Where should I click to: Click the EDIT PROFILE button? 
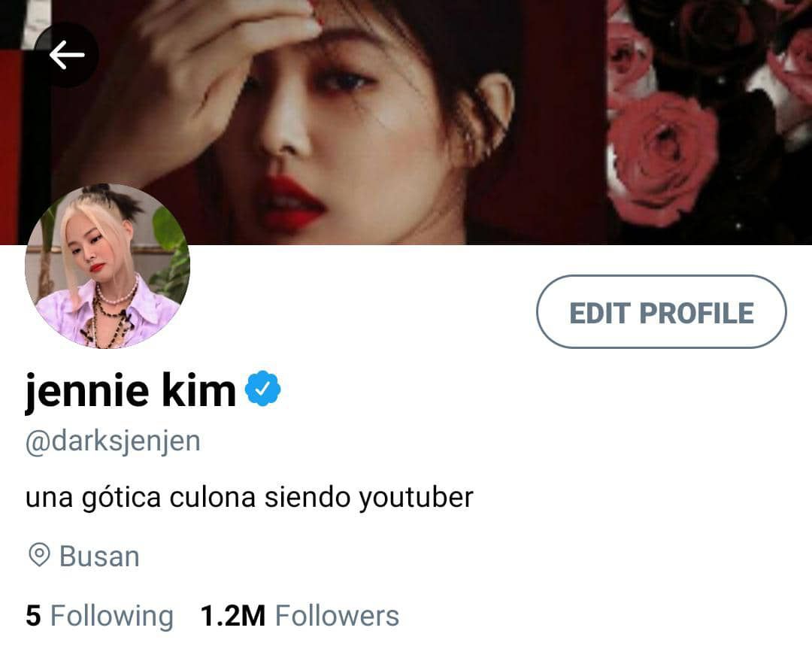(662, 312)
